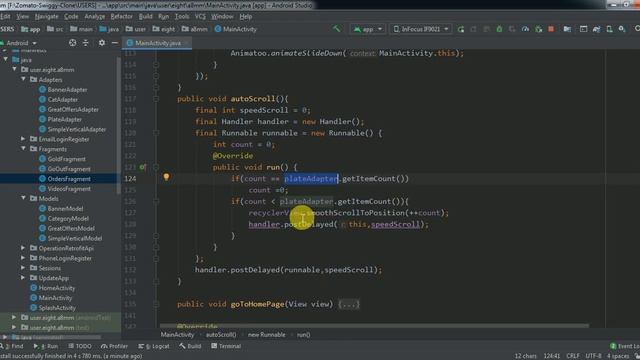This screenshot has width=640, height=360.
Task: Open project panel settings gear icon
Action: [x=102, y=43]
